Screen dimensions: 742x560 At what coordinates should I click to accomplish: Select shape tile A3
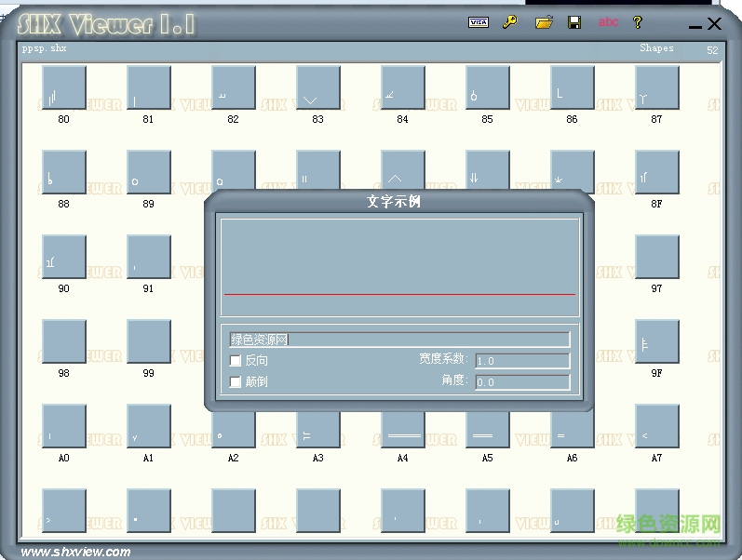click(x=318, y=430)
